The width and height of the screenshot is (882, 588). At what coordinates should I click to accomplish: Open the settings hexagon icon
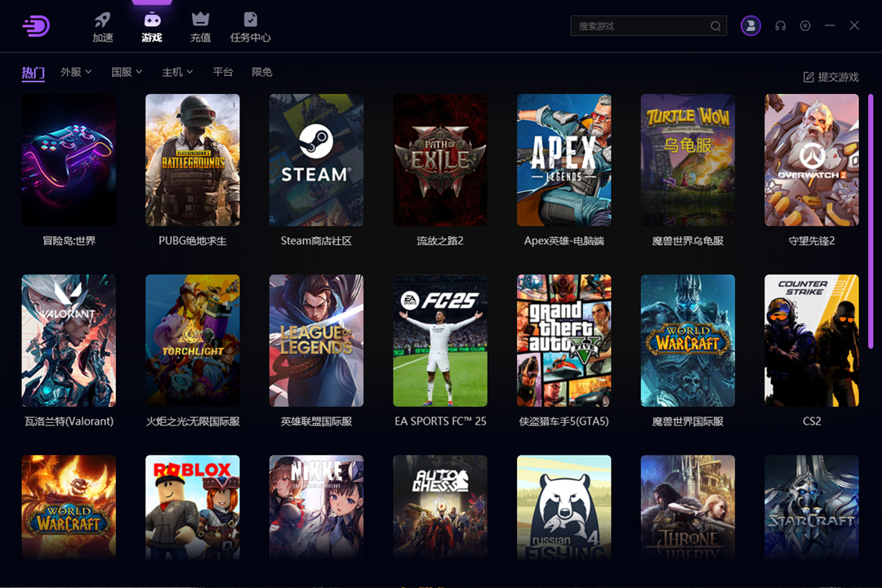pos(805,26)
